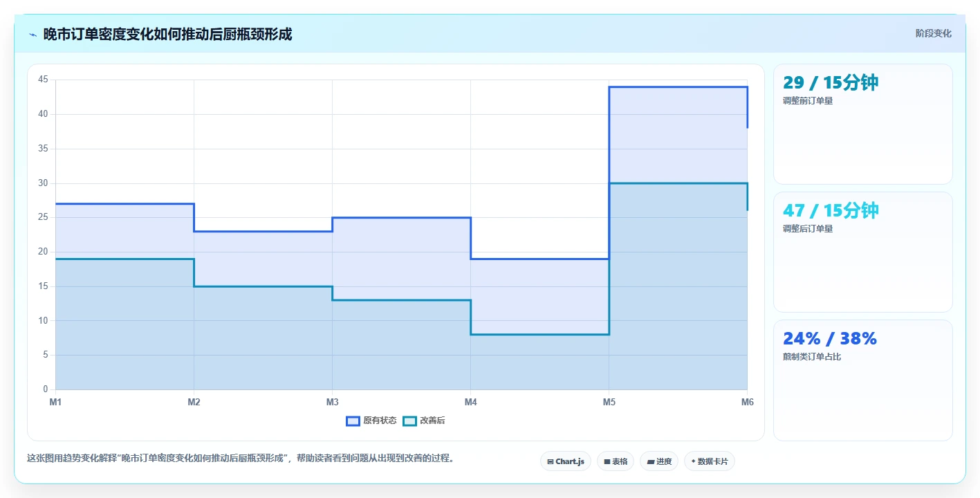Click the 进度 tag chip
The image size is (980, 498).
(x=659, y=461)
